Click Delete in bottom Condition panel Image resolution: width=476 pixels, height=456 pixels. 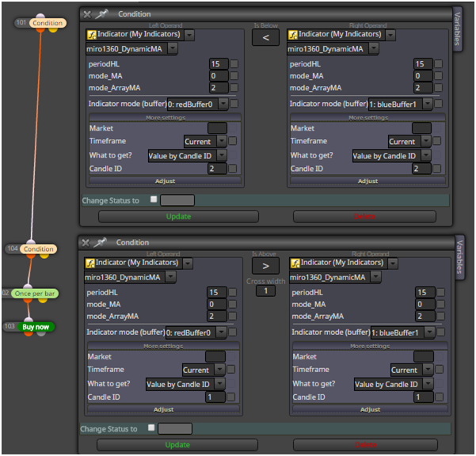[365, 445]
